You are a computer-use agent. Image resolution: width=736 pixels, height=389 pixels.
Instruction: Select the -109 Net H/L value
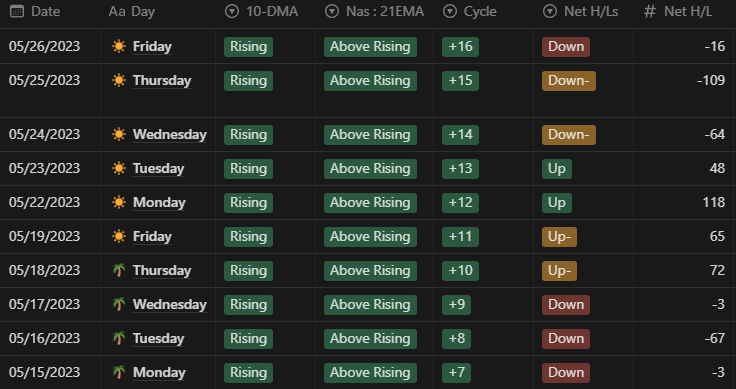click(x=711, y=81)
